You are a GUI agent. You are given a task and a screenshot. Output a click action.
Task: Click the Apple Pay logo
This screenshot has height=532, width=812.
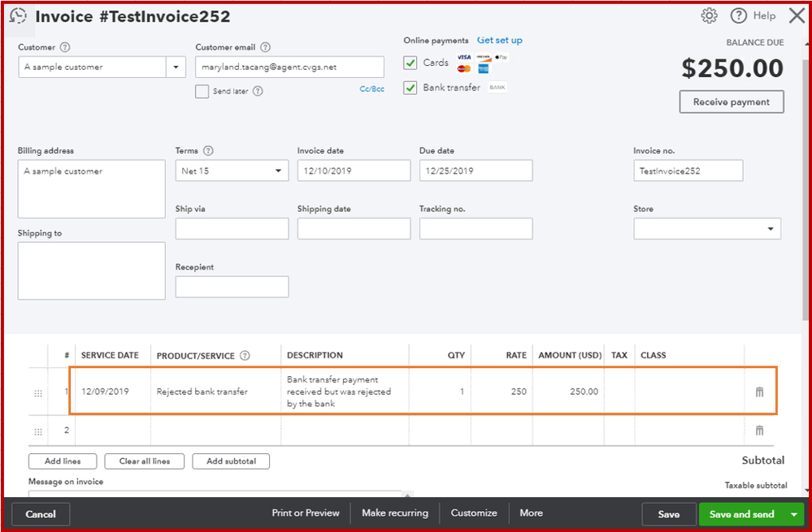[x=502, y=57]
